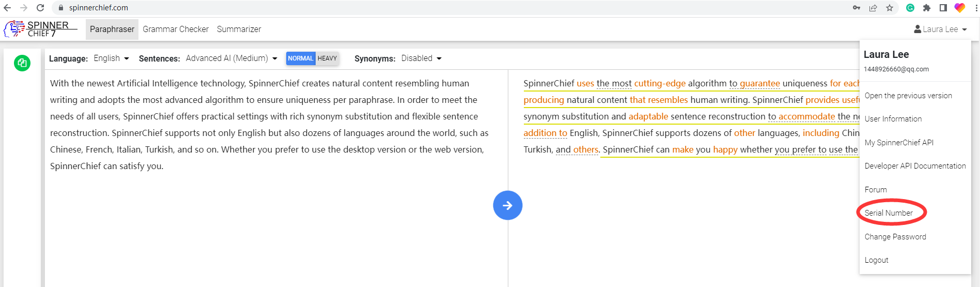Click the blue paraphrase arrow button
This screenshot has height=287, width=980.
507,205
